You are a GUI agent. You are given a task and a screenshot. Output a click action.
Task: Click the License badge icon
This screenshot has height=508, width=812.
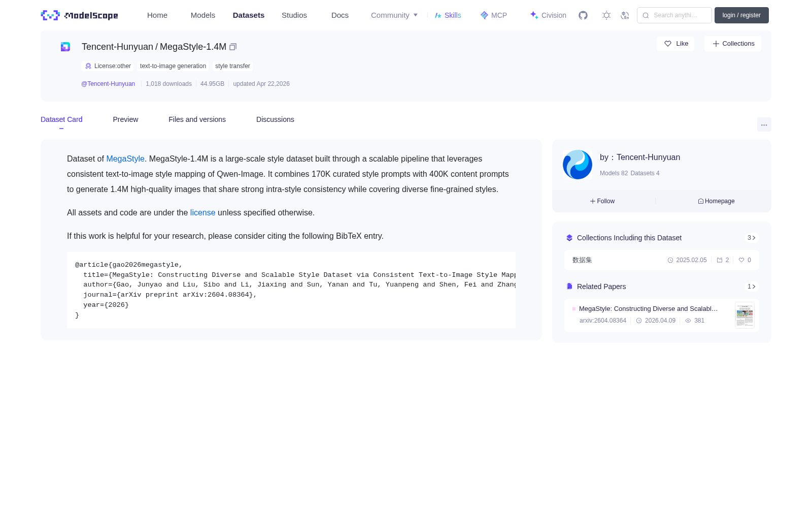click(88, 66)
